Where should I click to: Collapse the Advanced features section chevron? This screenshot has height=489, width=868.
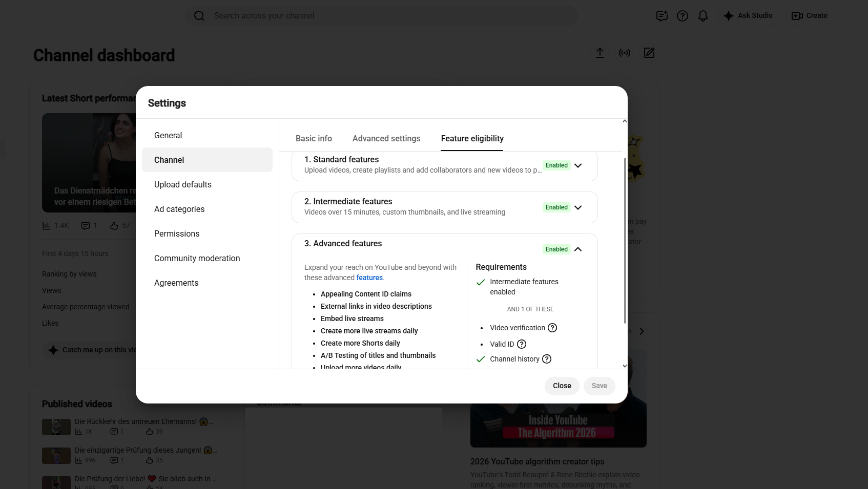[x=578, y=249]
